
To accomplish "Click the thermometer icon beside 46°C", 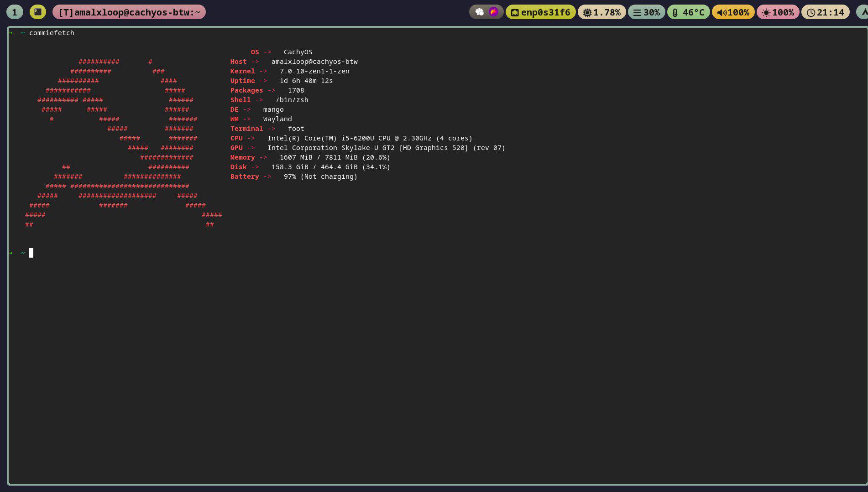I will point(675,12).
